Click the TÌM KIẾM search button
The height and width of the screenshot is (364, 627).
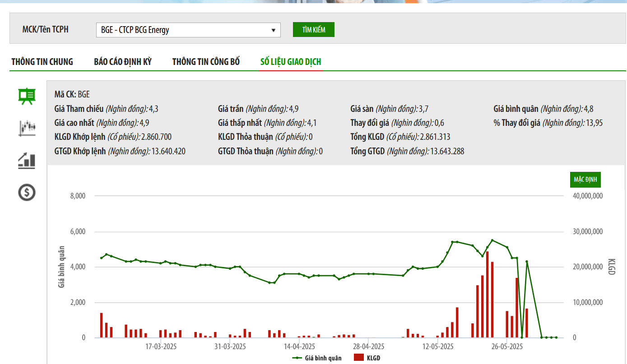click(x=314, y=29)
